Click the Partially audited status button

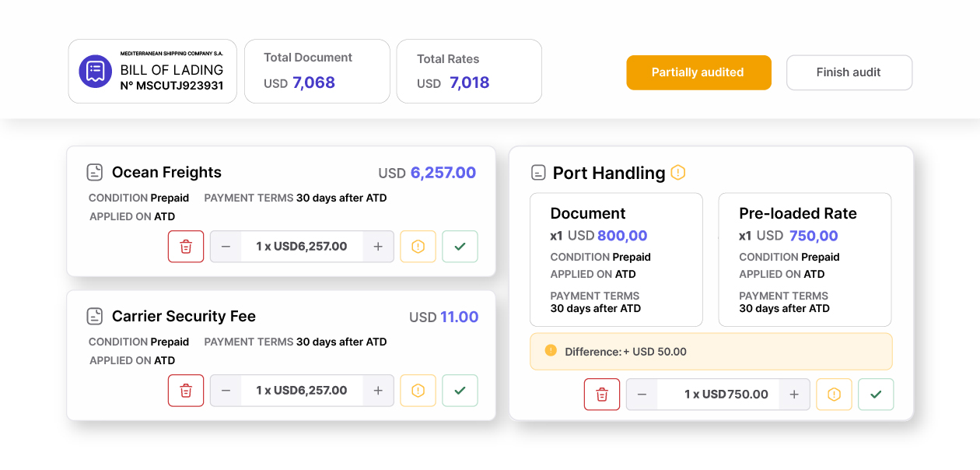698,72
